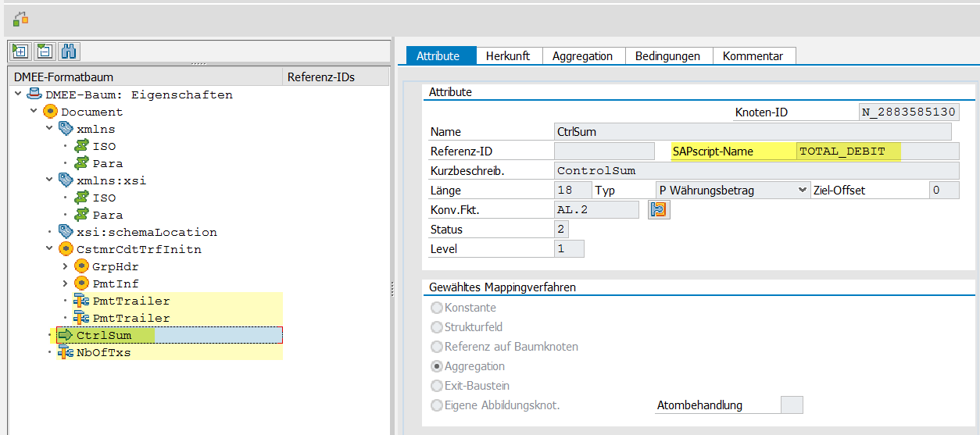The height and width of the screenshot is (435, 980).
Task: Click the CtrlSum green arrow icon
Action: coord(66,335)
